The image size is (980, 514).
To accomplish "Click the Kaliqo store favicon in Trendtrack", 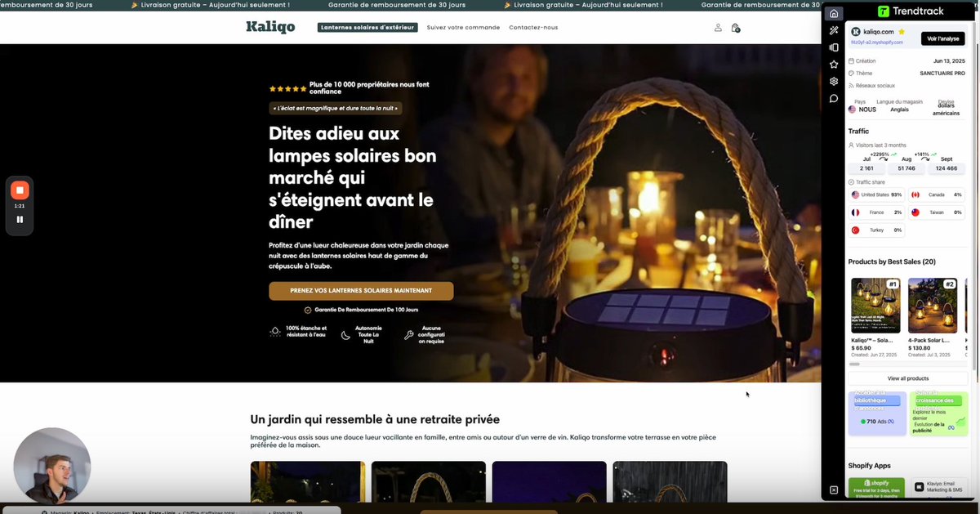I will 856,32.
